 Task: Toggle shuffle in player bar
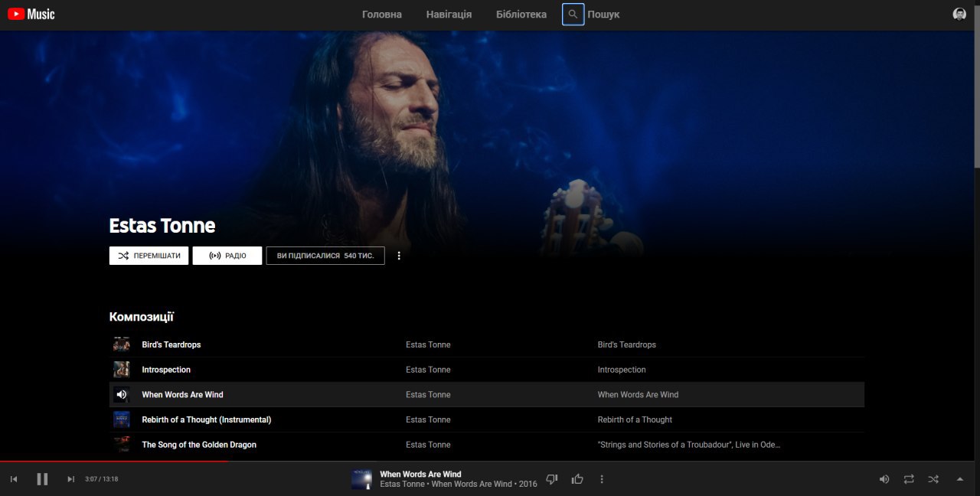[x=933, y=479]
